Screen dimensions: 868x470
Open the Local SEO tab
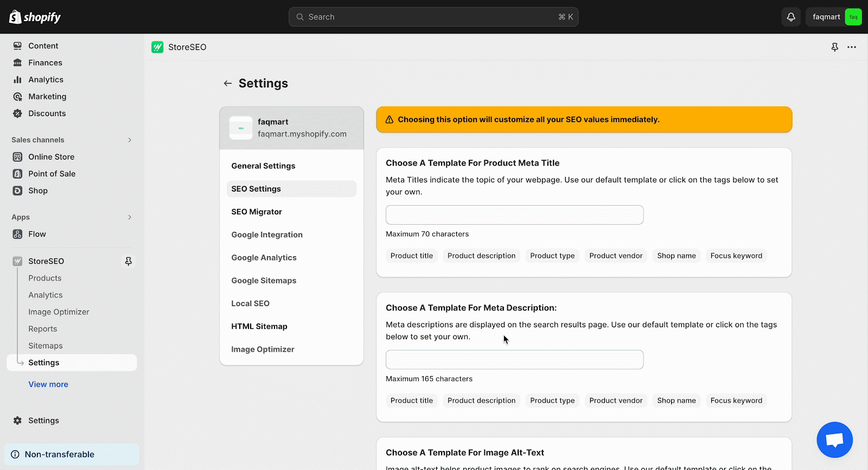291,303
